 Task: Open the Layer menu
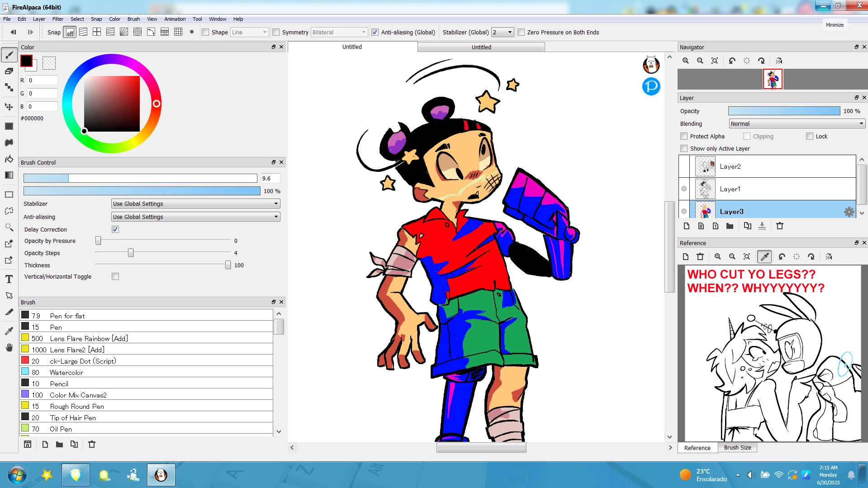click(39, 19)
